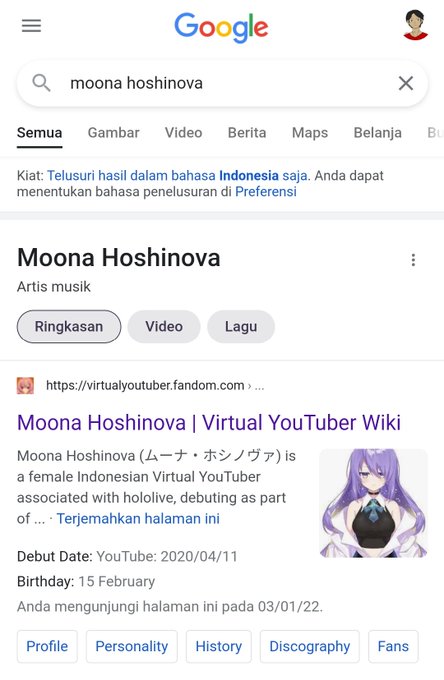Open the Belanja tab
Image resolution: width=444 pixels, height=680 pixels.
click(x=378, y=133)
